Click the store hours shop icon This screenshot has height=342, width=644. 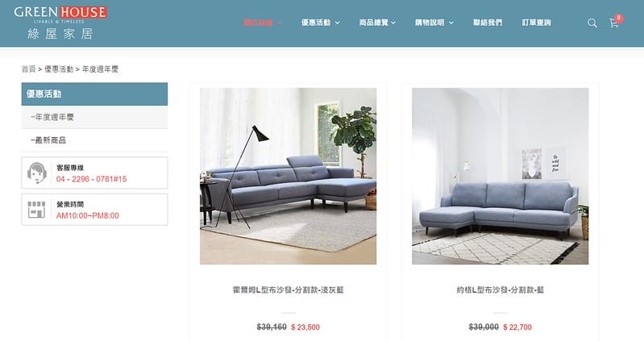36,210
